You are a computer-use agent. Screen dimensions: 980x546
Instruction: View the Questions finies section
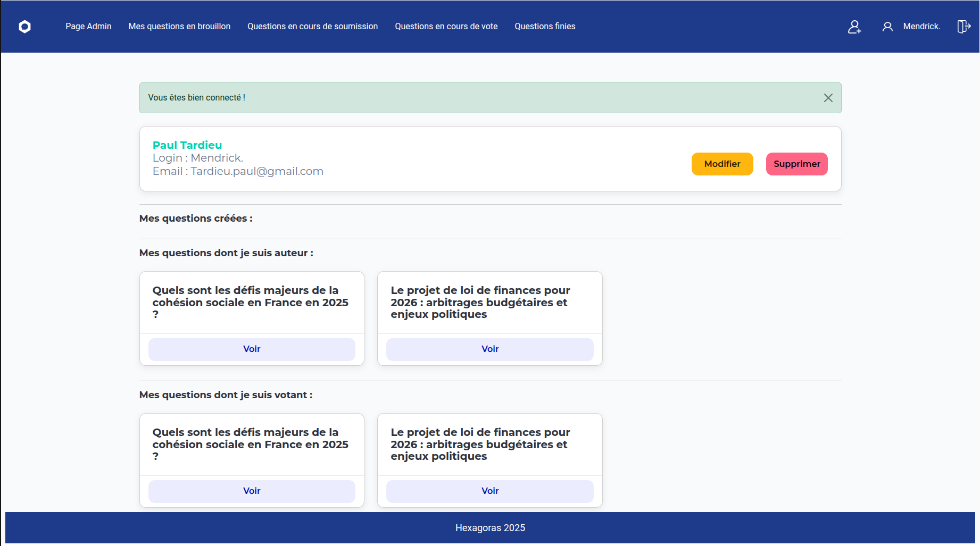(x=545, y=26)
